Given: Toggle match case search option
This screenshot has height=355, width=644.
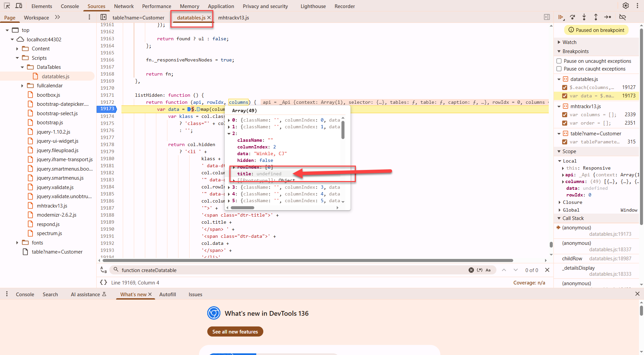Looking at the screenshot, I should [488, 270].
